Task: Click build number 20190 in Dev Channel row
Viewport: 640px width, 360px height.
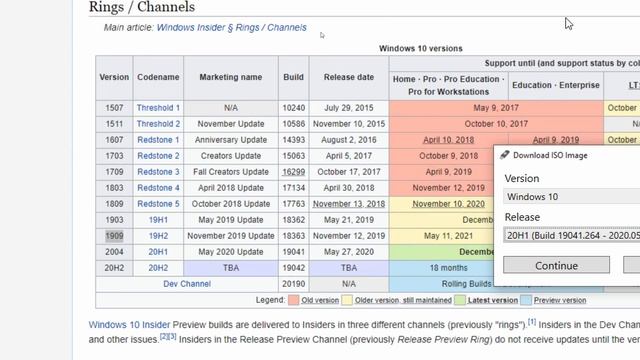Action: (293, 284)
